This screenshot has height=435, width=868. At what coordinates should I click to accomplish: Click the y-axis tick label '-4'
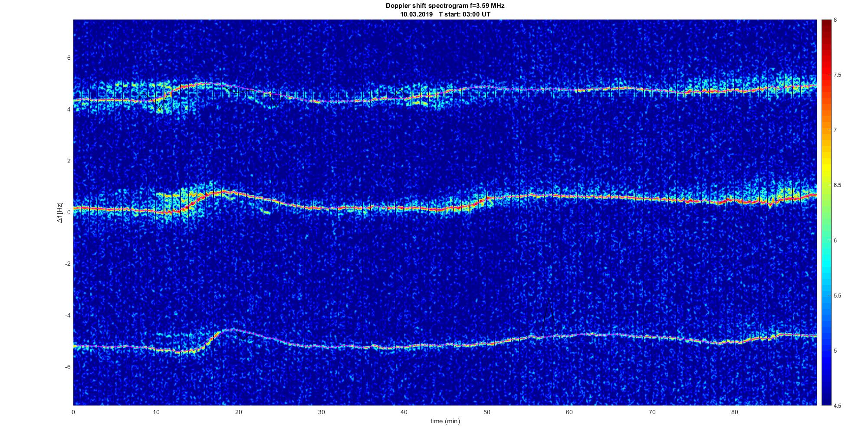point(68,315)
